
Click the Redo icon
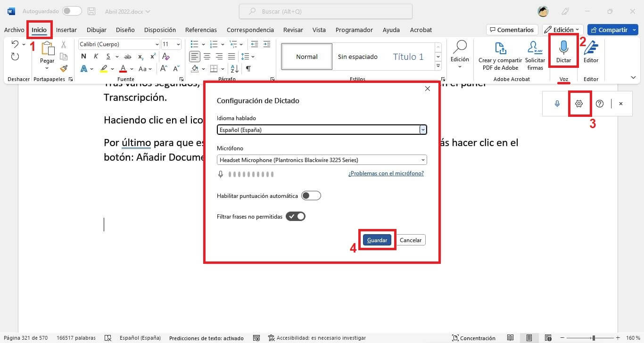coord(15,57)
